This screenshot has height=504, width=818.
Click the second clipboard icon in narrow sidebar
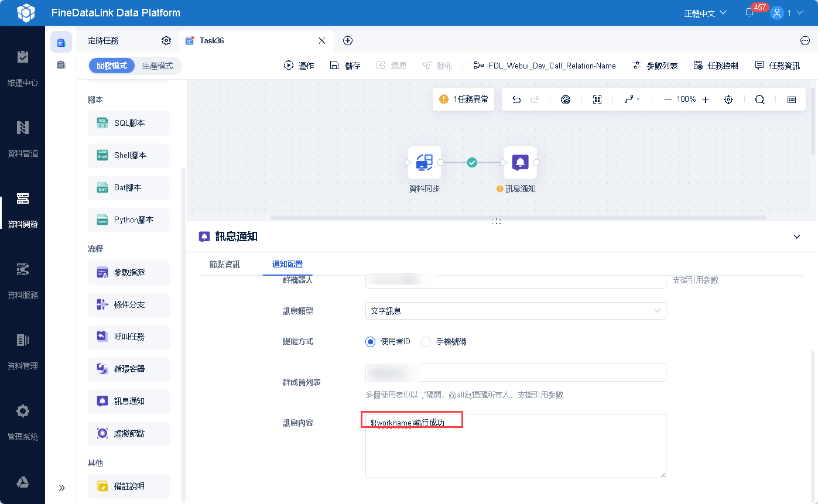coord(61,65)
